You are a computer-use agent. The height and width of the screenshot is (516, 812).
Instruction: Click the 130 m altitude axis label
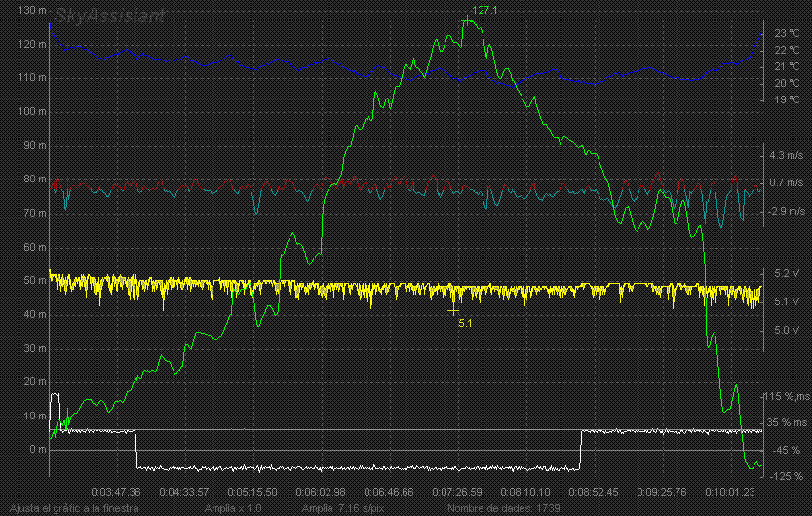pyautogui.click(x=31, y=11)
